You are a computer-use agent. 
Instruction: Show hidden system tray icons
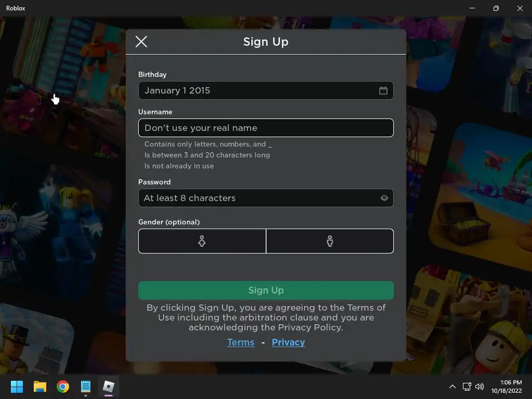(453, 387)
